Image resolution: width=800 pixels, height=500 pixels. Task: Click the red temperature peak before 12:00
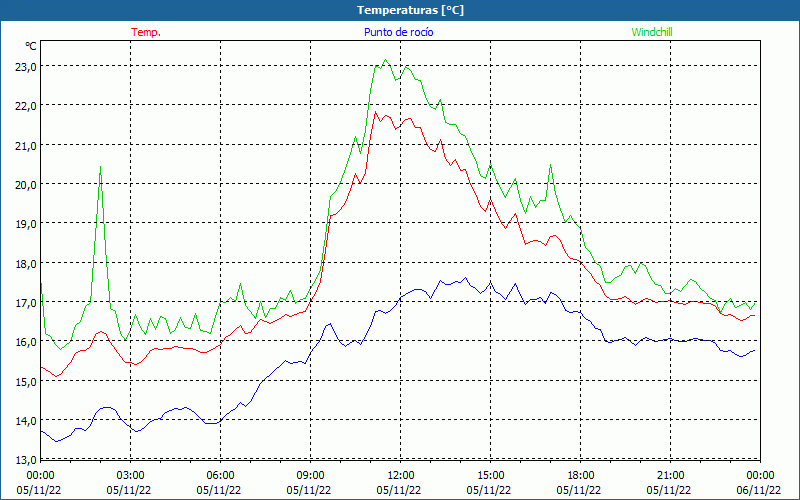376,112
